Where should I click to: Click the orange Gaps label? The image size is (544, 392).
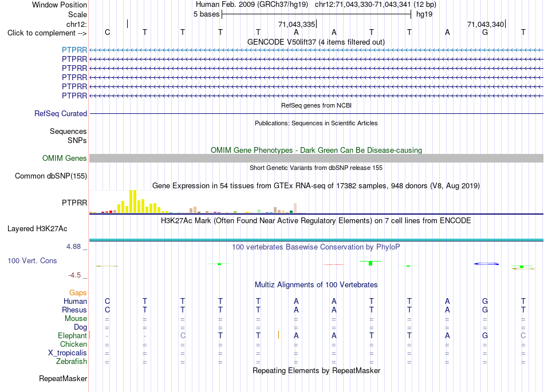78,293
